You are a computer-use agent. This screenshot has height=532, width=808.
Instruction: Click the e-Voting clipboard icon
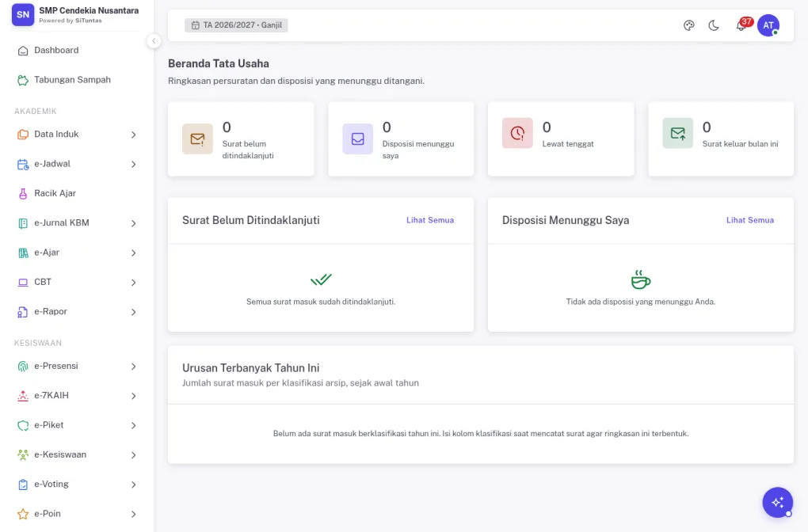(23, 484)
